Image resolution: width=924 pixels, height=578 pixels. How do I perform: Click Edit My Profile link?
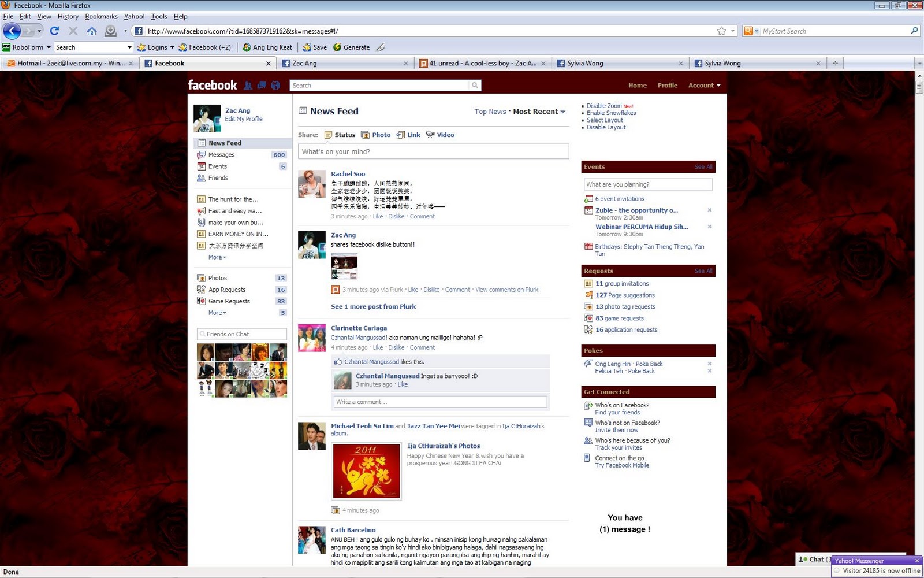coord(244,119)
